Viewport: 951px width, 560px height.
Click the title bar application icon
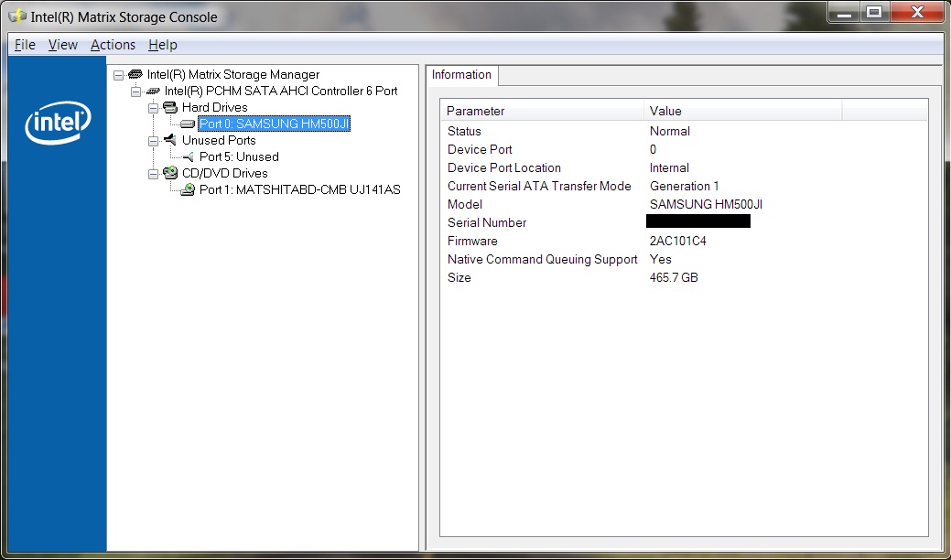[x=17, y=16]
